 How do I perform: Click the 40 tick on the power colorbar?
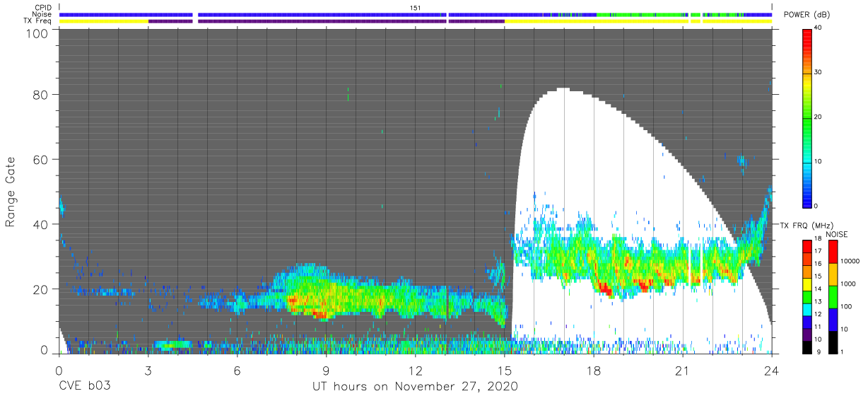pos(818,28)
